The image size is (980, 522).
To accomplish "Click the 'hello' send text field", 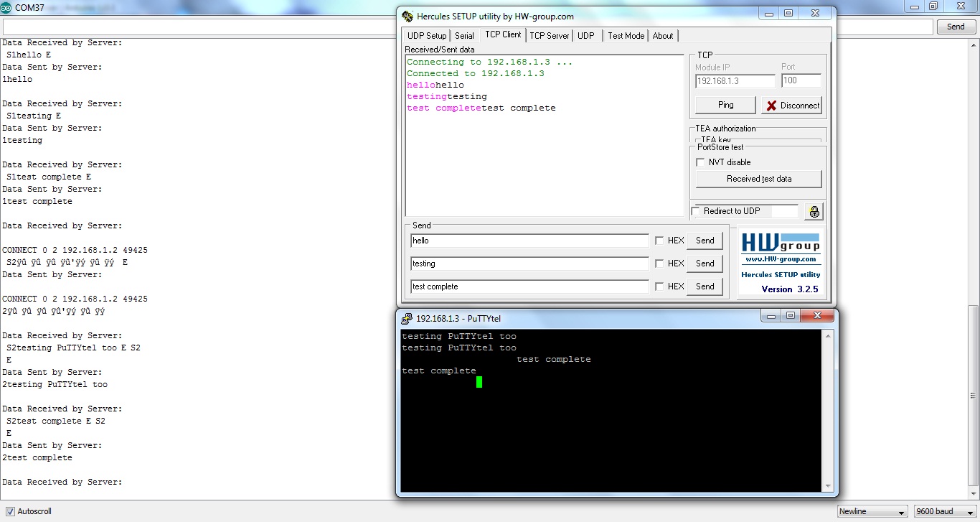I will click(529, 241).
